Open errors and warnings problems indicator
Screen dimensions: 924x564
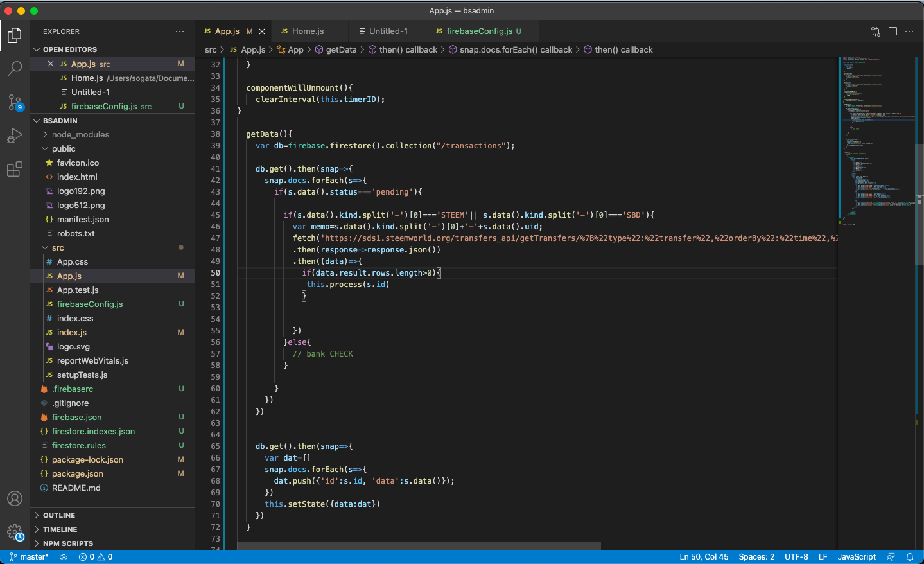click(96, 557)
